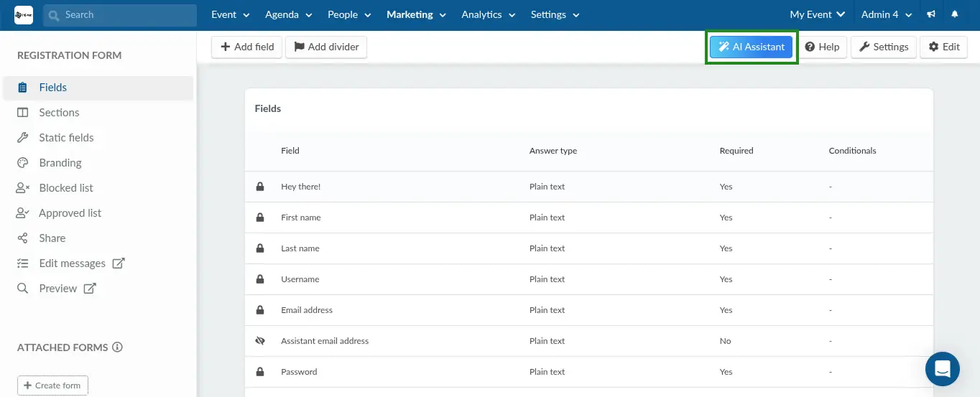The width and height of the screenshot is (980, 397).
Task: Click external link icon next to Edit messages
Action: click(119, 263)
